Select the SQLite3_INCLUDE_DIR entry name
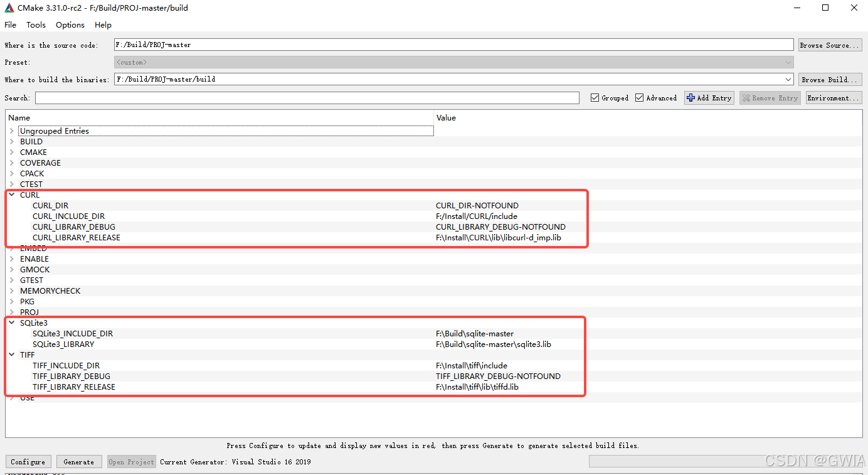The image size is (868, 475). (73, 334)
